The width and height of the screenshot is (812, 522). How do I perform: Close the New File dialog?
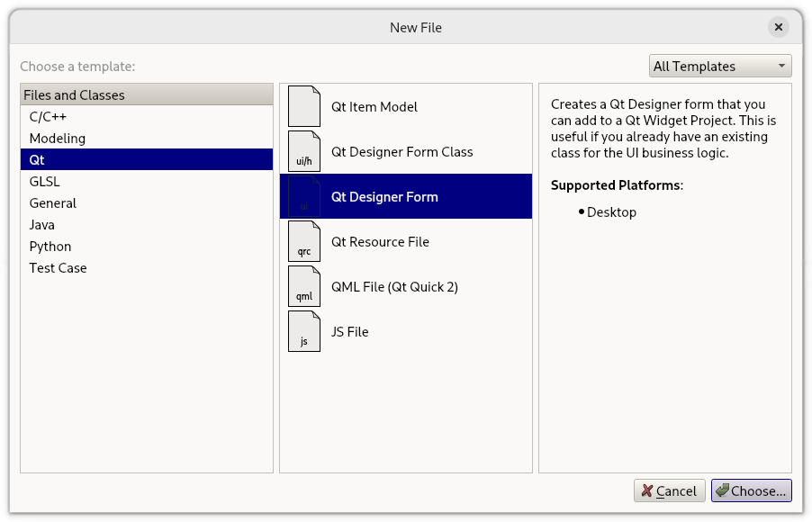[779, 27]
